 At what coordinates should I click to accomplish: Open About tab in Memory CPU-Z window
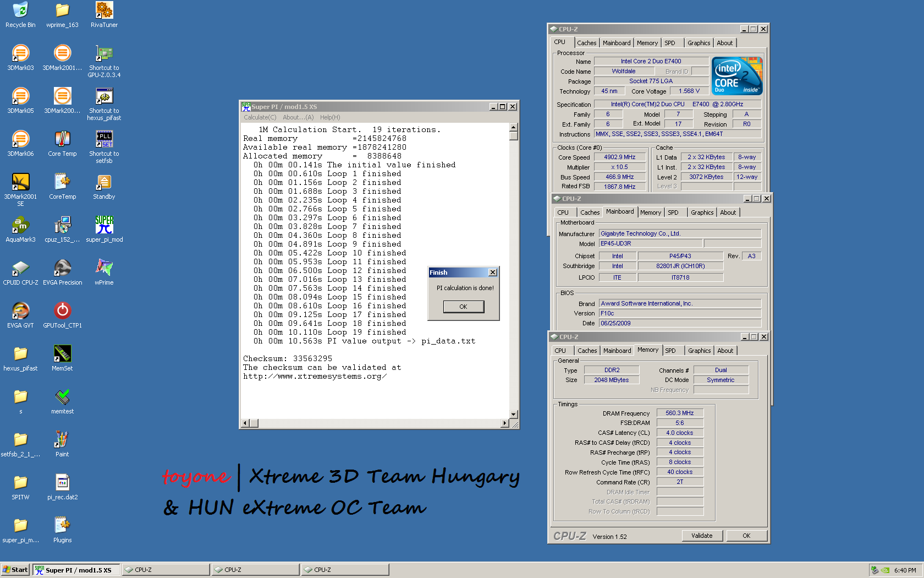725,351
